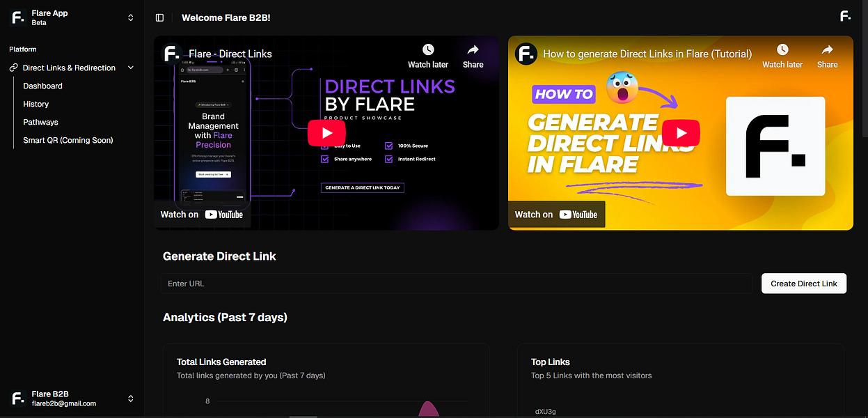Play the Flare Direct Links video
The height and width of the screenshot is (418, 868).
pos(326,133)
